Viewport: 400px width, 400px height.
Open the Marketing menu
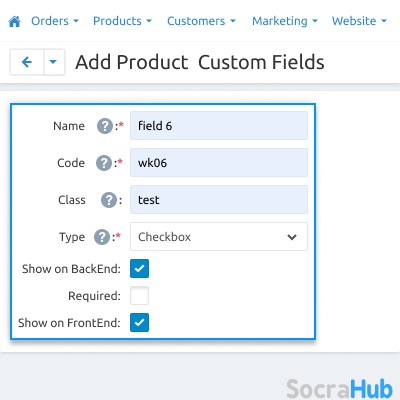pos(285,21)
